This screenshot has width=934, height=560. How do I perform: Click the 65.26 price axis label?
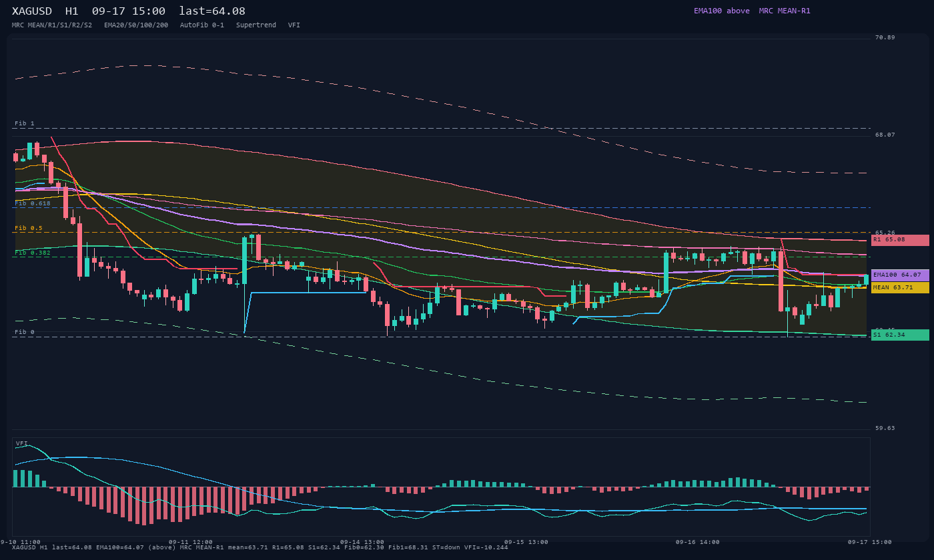click(885, 233)
